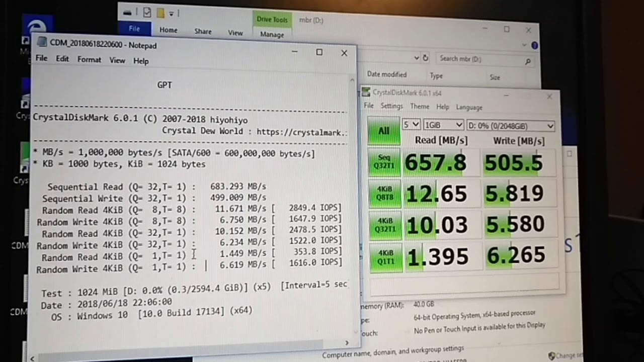Click the New folder icon in Explorer's quick access toolbar

coord(160,13)
